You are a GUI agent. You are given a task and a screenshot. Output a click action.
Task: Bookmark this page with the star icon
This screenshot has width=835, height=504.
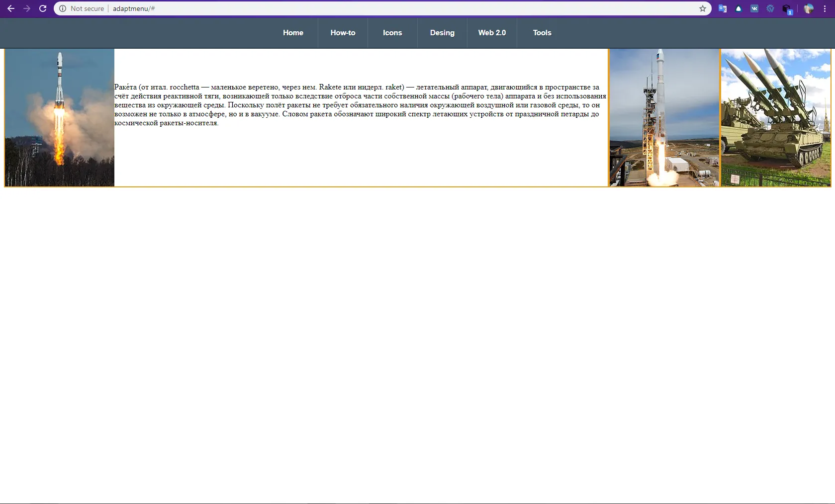[x=703, y=8]
